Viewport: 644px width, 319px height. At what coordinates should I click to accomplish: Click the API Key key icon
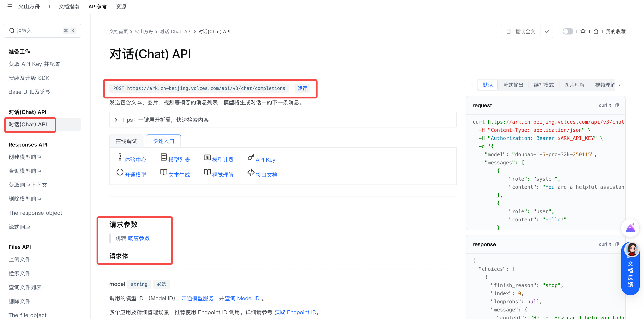click(x=251, y=157)
